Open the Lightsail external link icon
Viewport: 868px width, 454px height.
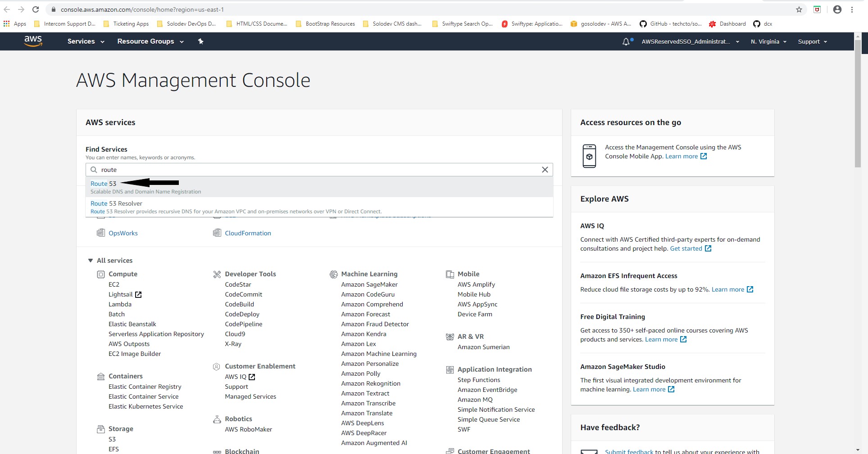pos(138,295)
